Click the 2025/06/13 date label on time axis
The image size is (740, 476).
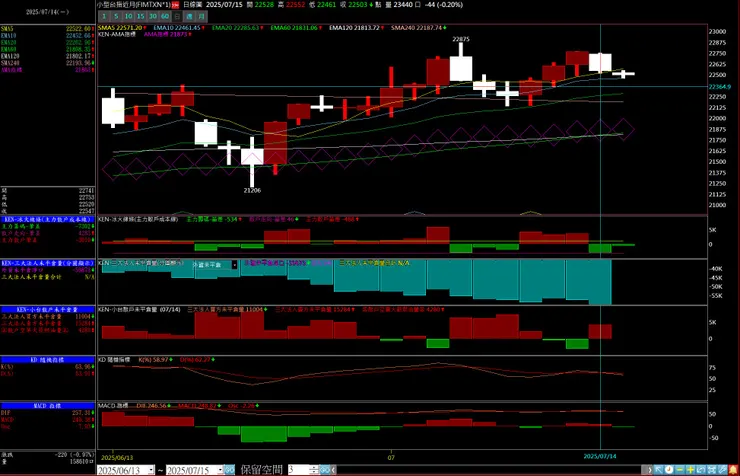[x=117, y=458]
